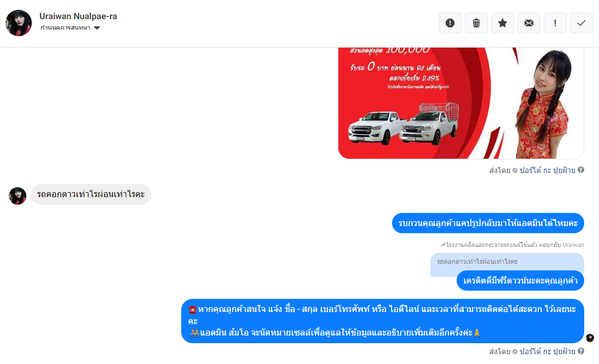Image resolution: width=599 pixels, height=364 pixels.
Task: Expand the กำหนดการสนทนา dropdown arrow
Action: click(x=97, y=28)
